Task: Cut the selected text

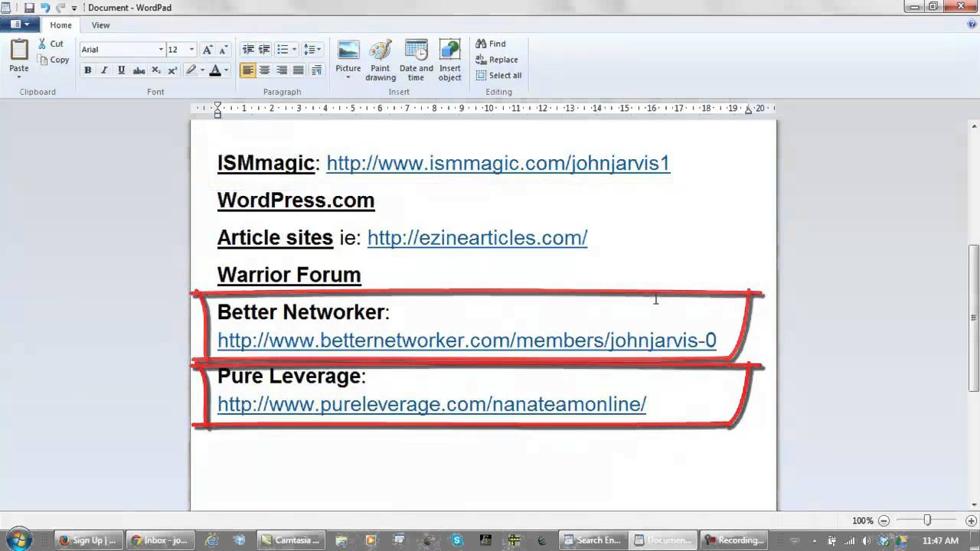Action: click(x=51, y=44)
